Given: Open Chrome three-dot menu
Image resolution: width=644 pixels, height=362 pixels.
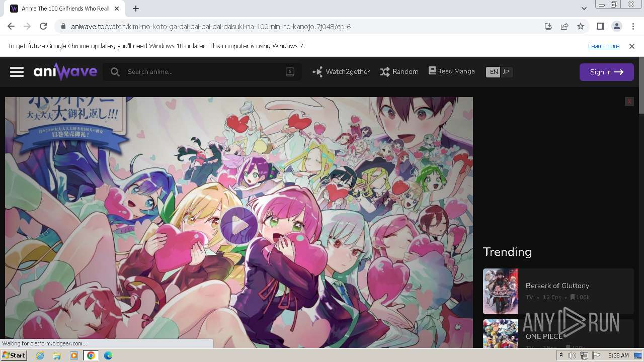Looking at the screenshot, I should pyautogui.click(x=632, y=26).
